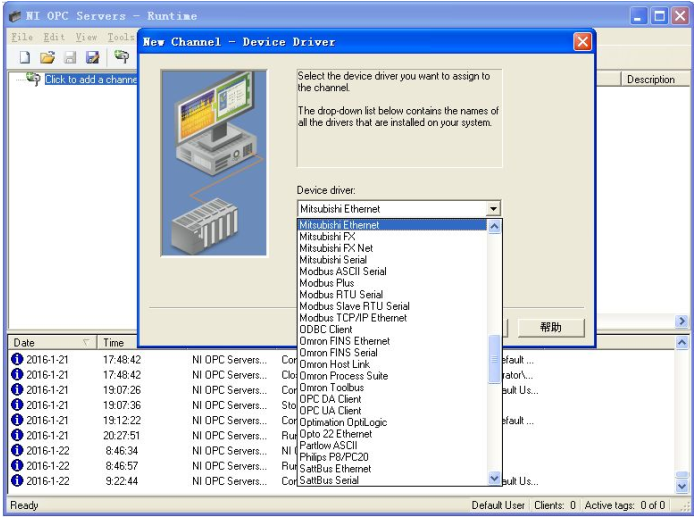The width and height of the screenshot is (695, 518).
Task: Choose ODBC Client from the list
Action: 392,329
